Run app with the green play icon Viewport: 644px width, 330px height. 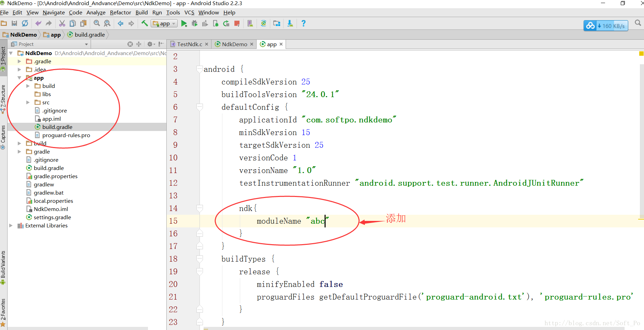point(184,24)
